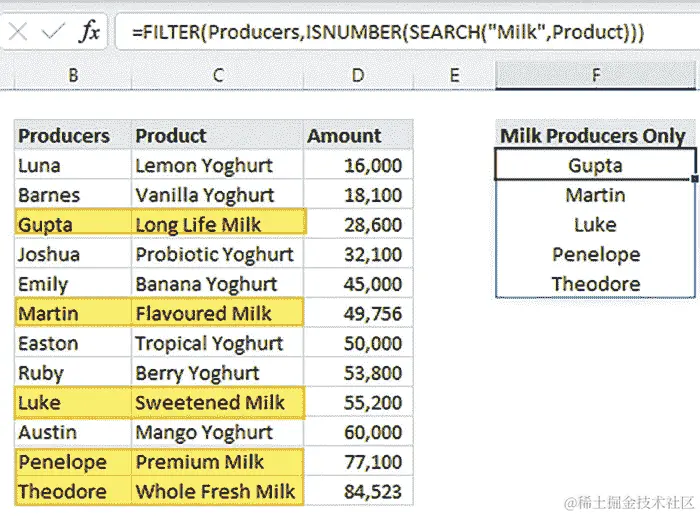Click Theodore in the filtered results column
This screenshot has height=516, width=700.
[x=596, y=283]
